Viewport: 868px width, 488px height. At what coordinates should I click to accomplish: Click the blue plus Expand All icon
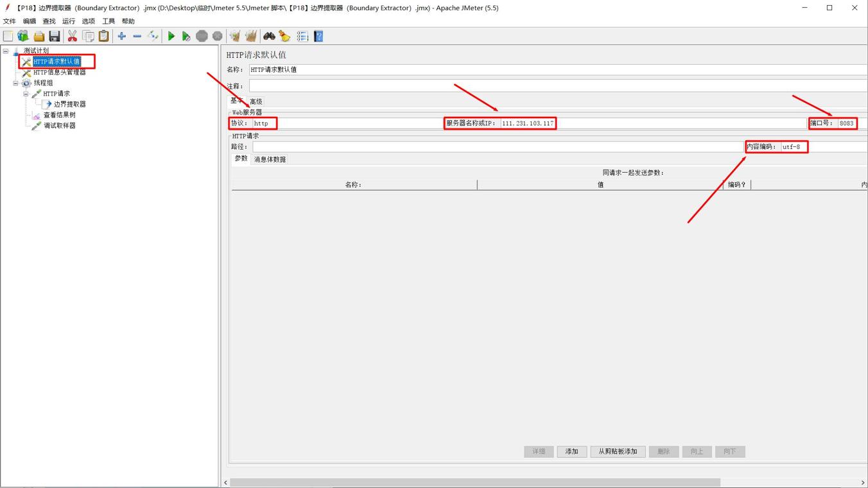[121, 37]
